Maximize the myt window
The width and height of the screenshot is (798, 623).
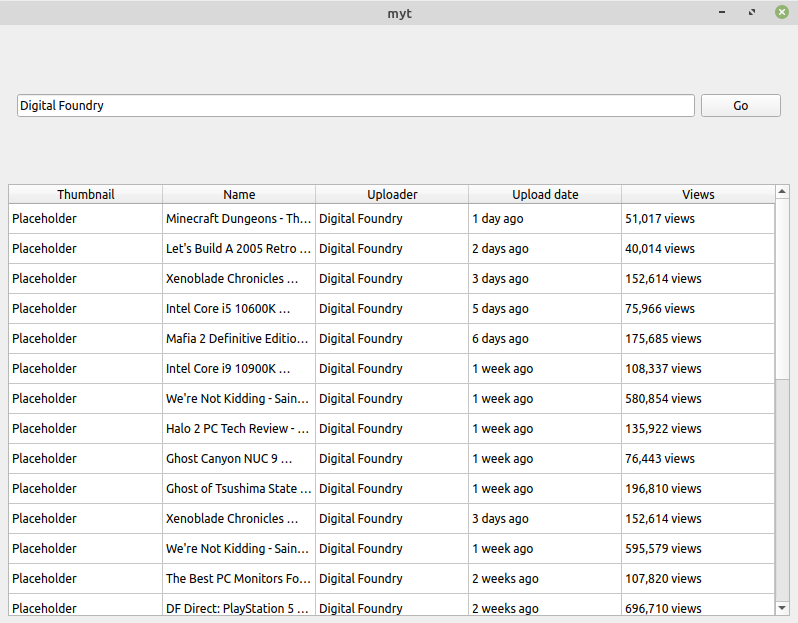[752, 12]
